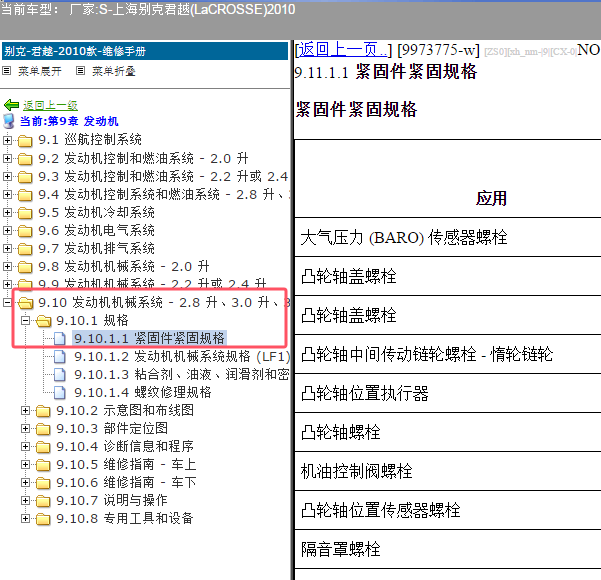Select 9.4 发动机控制系统和燃油系统 label
This screenshot has height=580, width=601.
pos(163,194)
